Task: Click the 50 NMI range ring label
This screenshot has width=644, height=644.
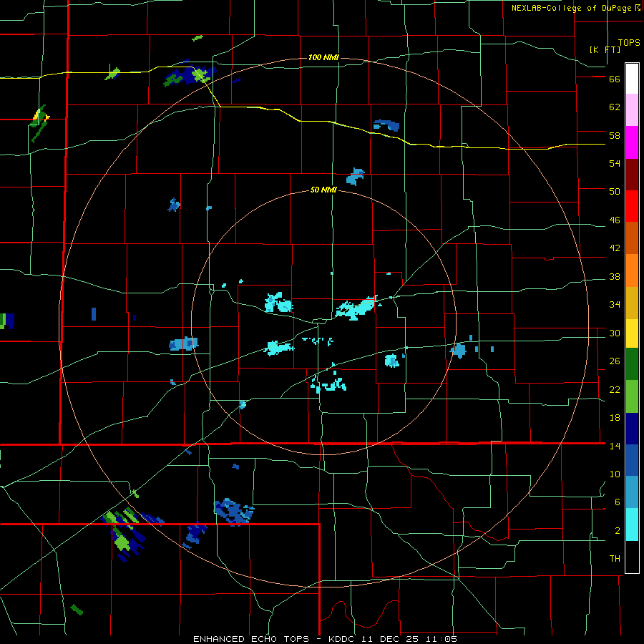Action: point(323,190)
